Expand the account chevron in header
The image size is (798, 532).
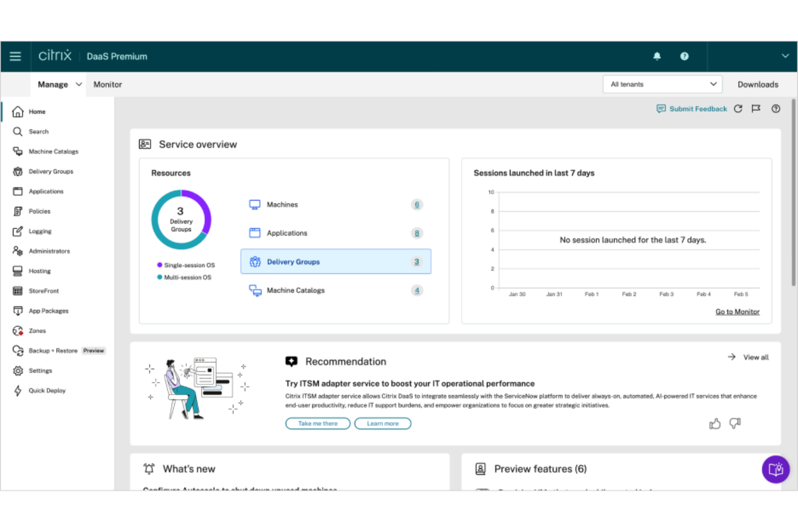pos(785,56)
